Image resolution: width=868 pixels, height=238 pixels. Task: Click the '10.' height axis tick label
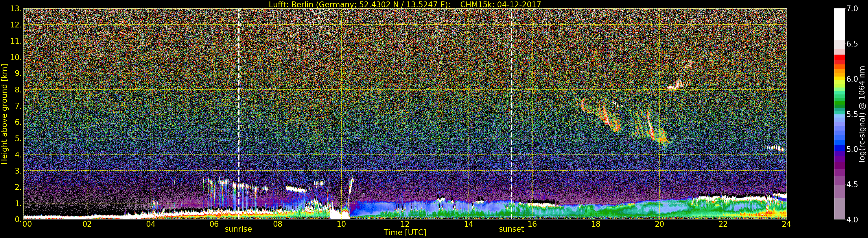[x=16, y=57]
